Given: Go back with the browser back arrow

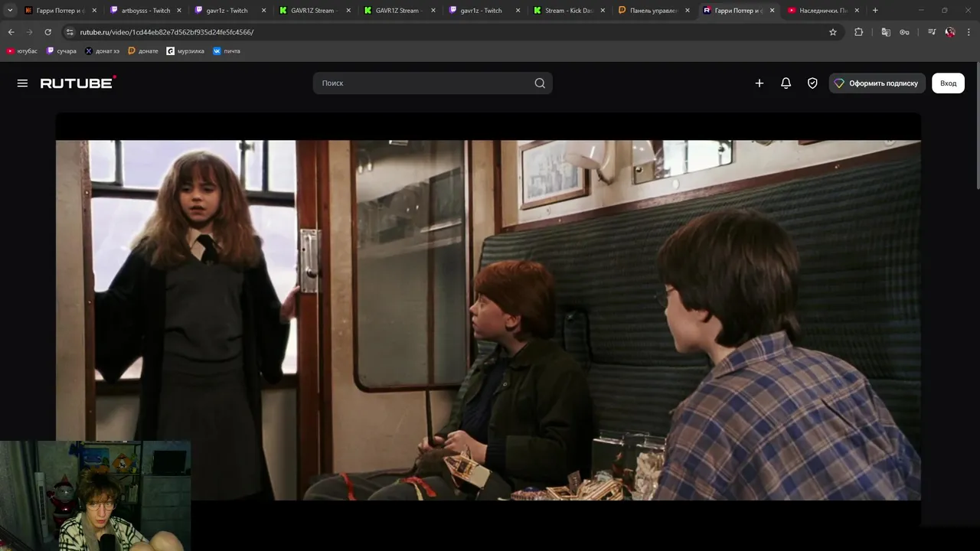Looking at the screenshot, I should pos(11,32).
